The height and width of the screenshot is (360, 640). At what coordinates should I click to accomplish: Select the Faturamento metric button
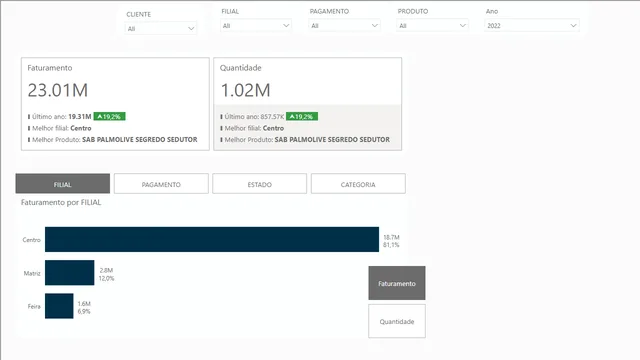point(397,283)
